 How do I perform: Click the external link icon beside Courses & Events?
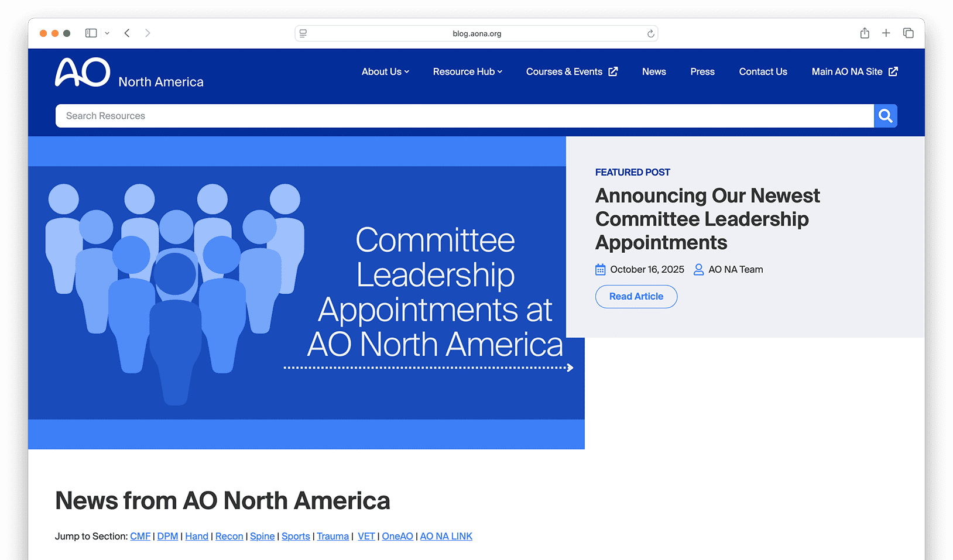[x=613, y=71]
